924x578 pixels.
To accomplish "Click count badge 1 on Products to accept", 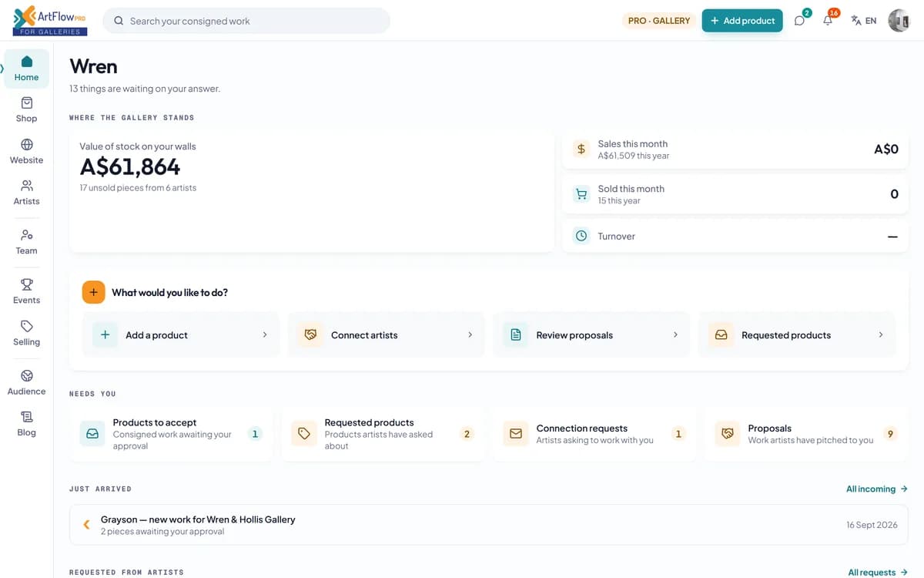I will click(255, 434).
